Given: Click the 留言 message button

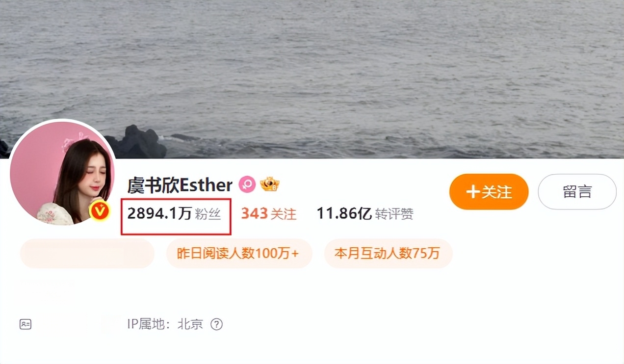Looking at the screenshot, I should pos(577,192).
